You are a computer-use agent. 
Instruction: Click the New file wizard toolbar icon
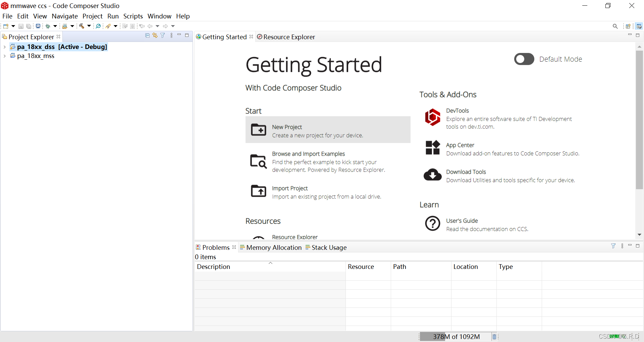tap(6, 26)
